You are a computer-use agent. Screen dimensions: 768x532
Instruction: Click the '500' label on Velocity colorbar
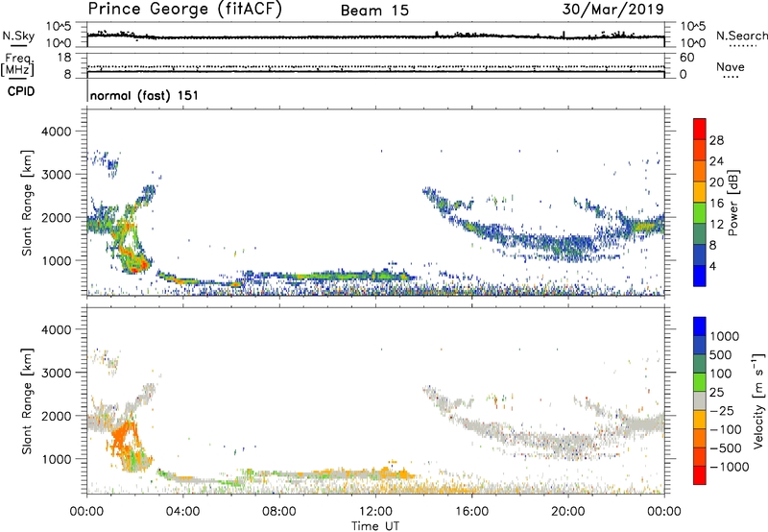pos(721,354)
